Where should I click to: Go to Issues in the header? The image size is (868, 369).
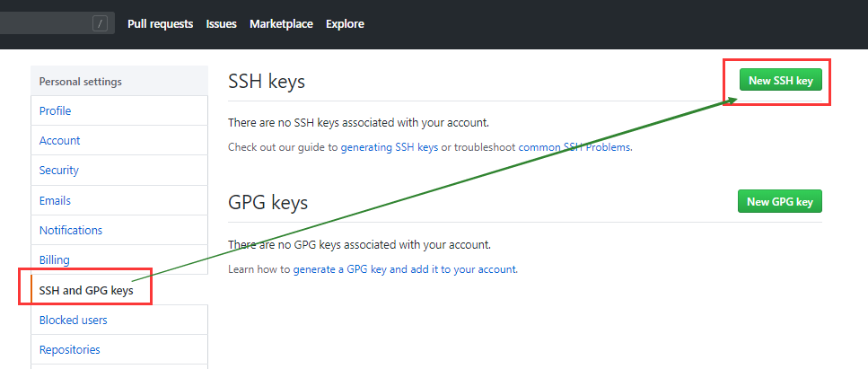point(221,24)
